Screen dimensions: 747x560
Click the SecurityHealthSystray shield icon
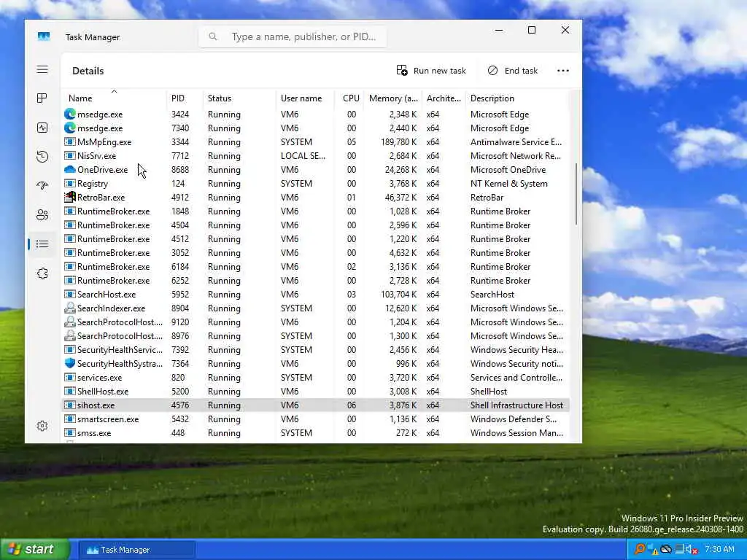[70, 363]
